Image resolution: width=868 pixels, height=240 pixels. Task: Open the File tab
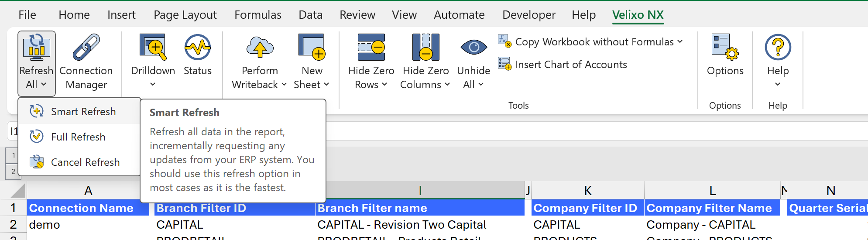pyautogui.click(x=27, y=15)
